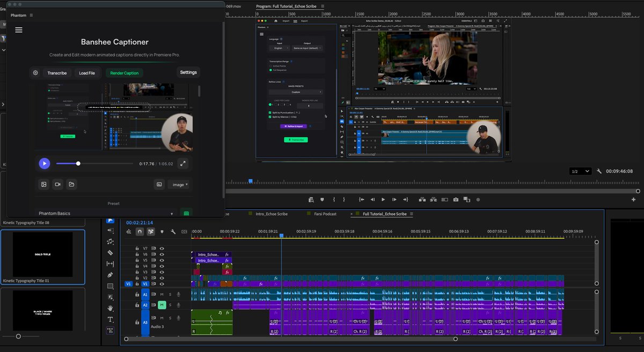Viewport: 644px width, 352px height.
Task: Open the Phantom hamburger menu
Action: [x=19, y=30]
